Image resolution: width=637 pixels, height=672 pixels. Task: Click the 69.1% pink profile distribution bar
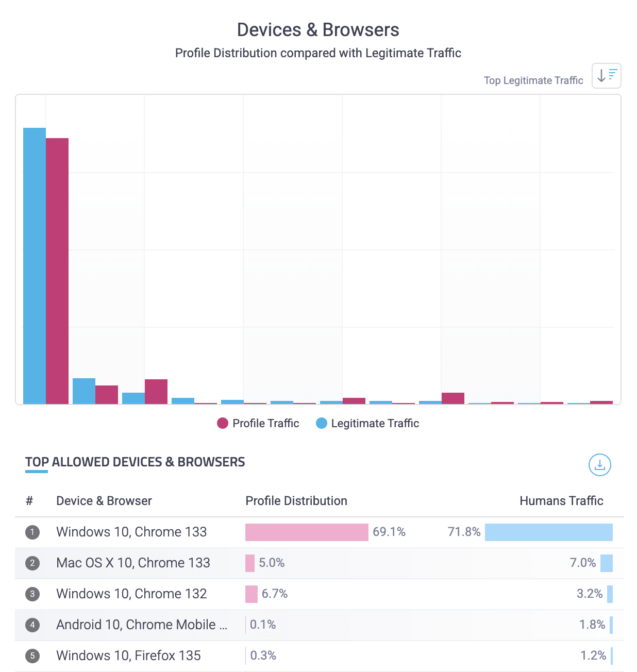(x=307, y=532)
